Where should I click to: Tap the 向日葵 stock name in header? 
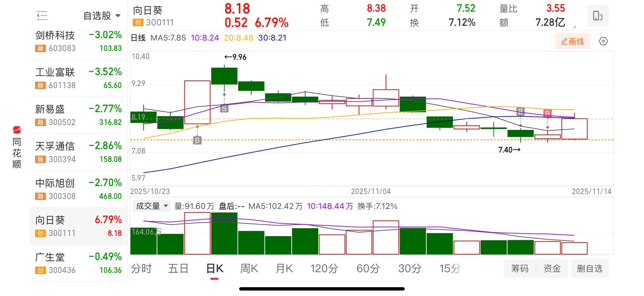coord(148,10)
